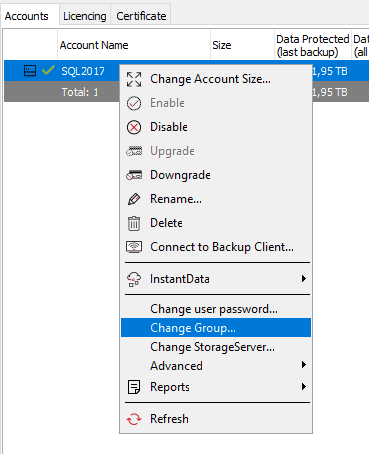Viewport: 369px width, 454px height.
Task: Click the Rename pencil icon
Action: click(x=134, y=199)
